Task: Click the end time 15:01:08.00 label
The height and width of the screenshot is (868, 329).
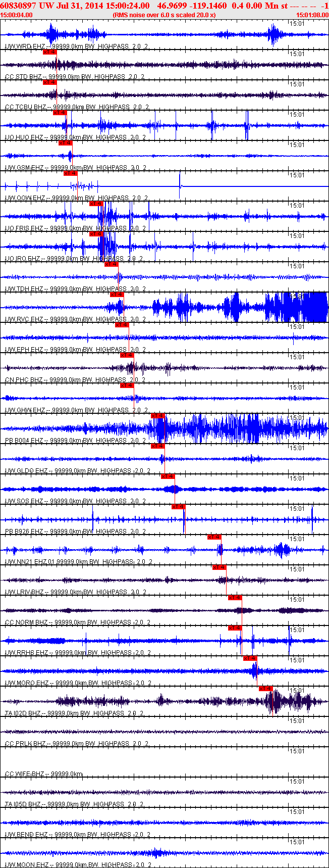Action: tap(312, 15)
